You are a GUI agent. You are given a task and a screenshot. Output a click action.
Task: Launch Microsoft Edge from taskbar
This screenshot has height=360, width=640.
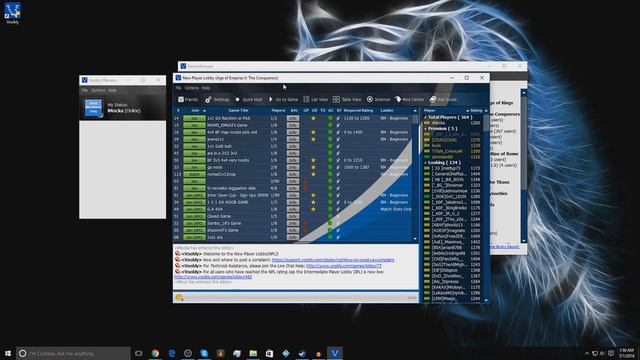coord(172,353)
